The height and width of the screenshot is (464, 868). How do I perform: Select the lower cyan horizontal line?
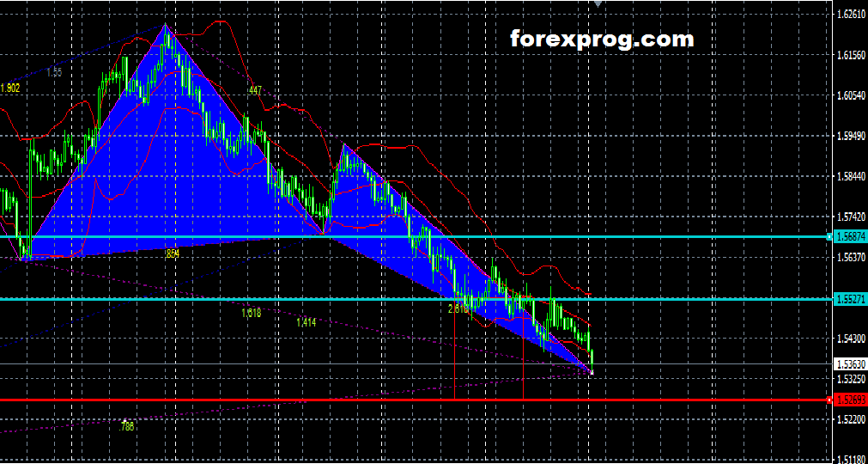click(258, 299)
